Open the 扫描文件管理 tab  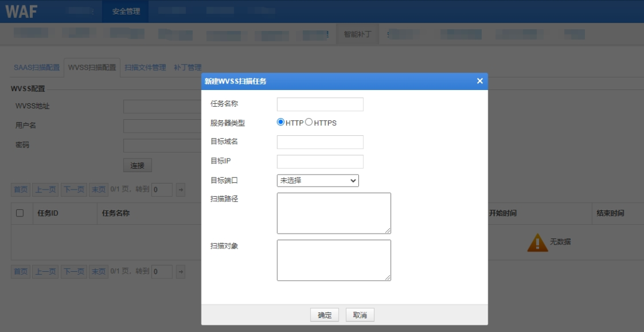tap(145, 67)
